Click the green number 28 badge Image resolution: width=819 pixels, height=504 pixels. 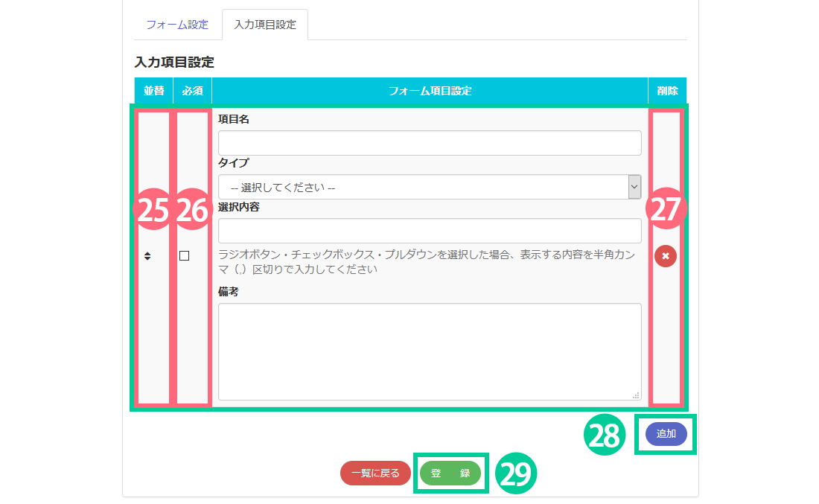tap(605, 434)
